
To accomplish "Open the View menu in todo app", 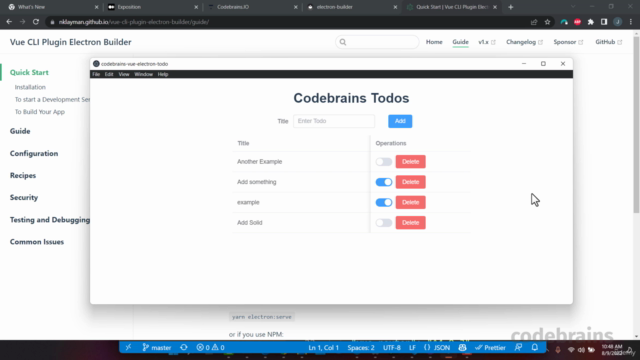I will (x=124, y=74).
